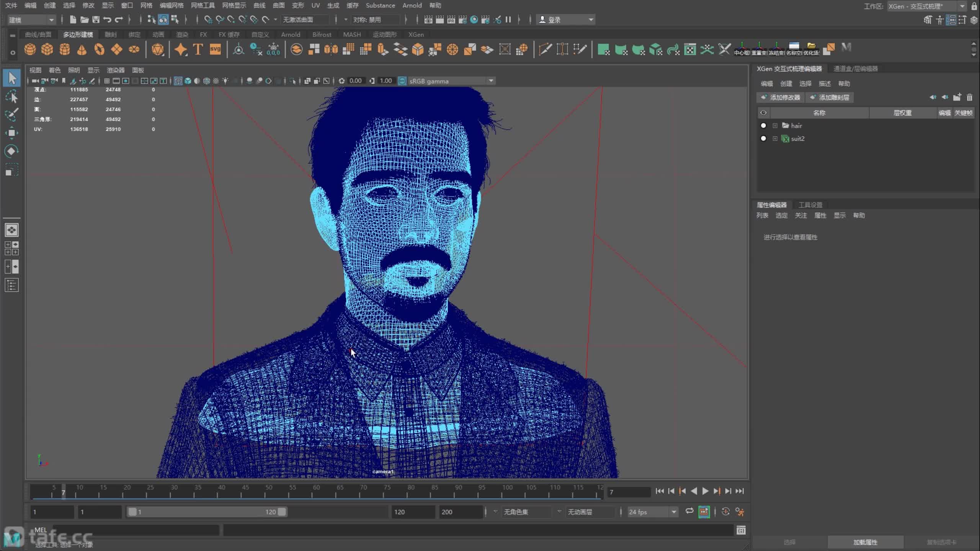
Task: Switch to 通道盒/层编辑器 tab
Action: pos(856,69)
